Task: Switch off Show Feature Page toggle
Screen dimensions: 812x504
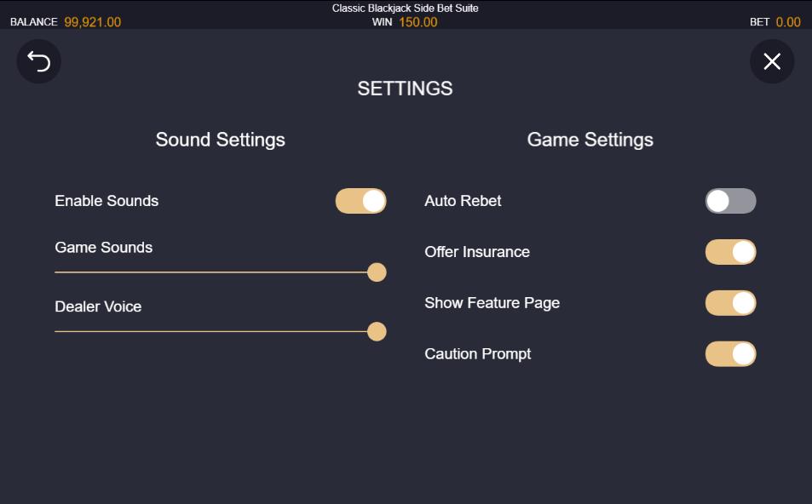Action: (x=730, y=303)
